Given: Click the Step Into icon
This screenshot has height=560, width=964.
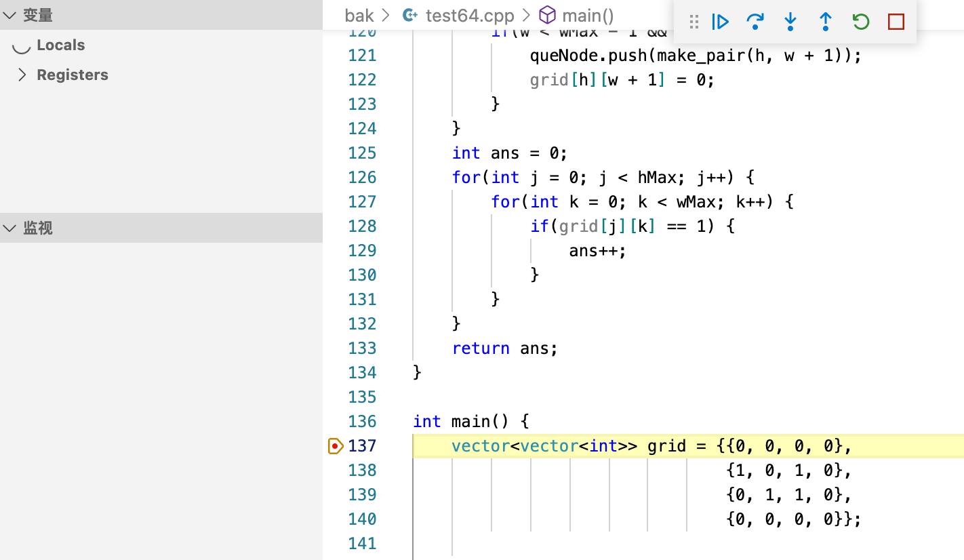Looking at the screenshot, I should [x=790, y=22].
